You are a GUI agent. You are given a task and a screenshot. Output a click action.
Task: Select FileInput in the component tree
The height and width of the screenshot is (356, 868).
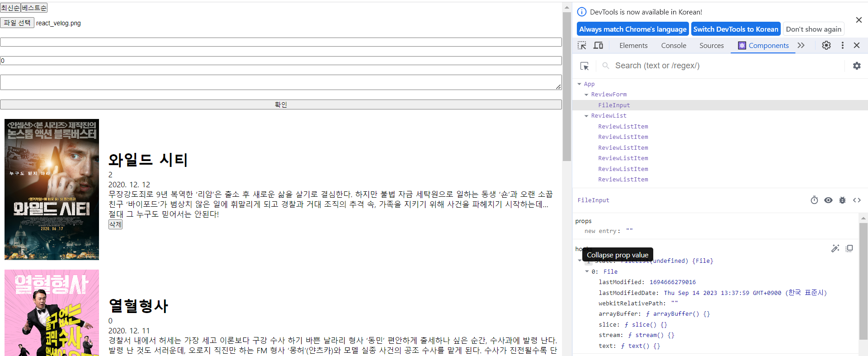pyautogui.click(x=614, y=105)
